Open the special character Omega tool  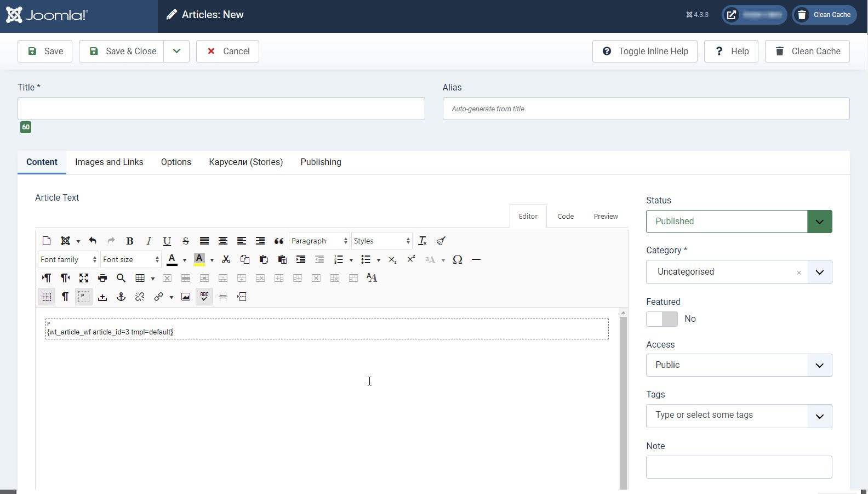(x=458, y=259)
